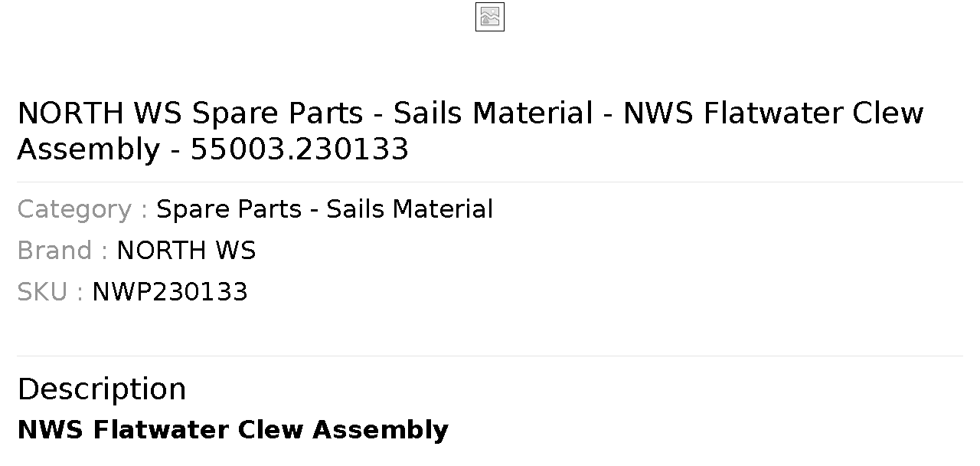Open the Spare Parts - Sails Material category link
The height and width of the screenshot is (466, 980).
coord(325,209)
